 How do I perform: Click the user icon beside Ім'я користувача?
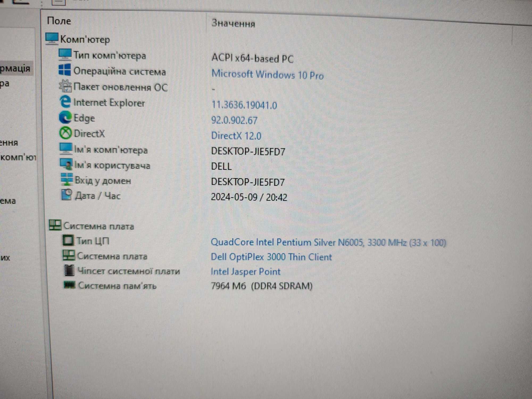tap(66, 164)
